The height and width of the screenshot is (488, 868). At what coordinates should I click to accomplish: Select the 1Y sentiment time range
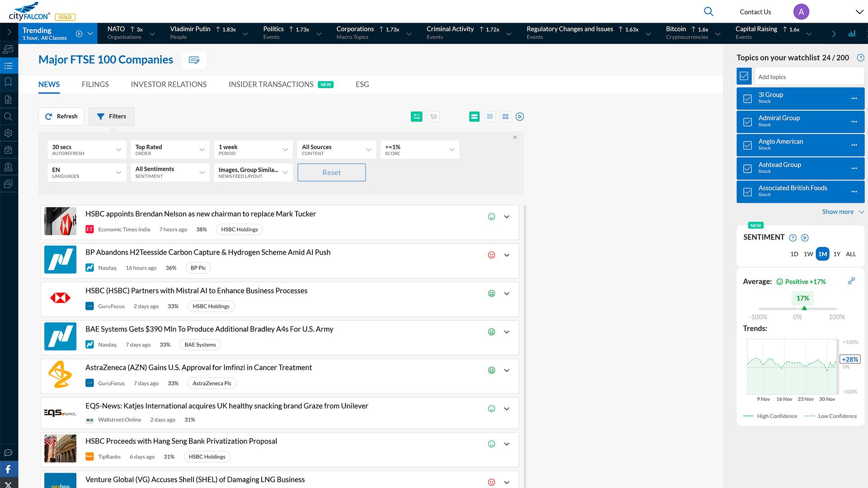point(836,254)
